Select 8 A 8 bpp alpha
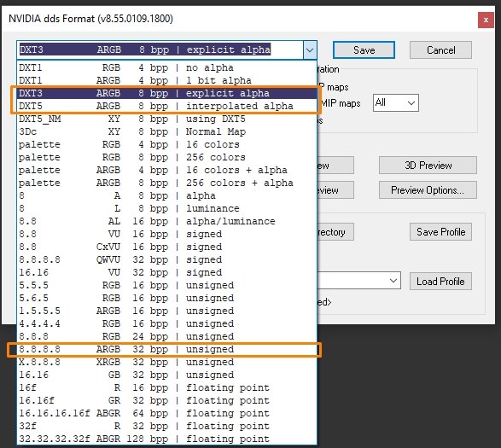Image resolution: width=501 pixels, height=448 pixels. (x=166, y=195)
